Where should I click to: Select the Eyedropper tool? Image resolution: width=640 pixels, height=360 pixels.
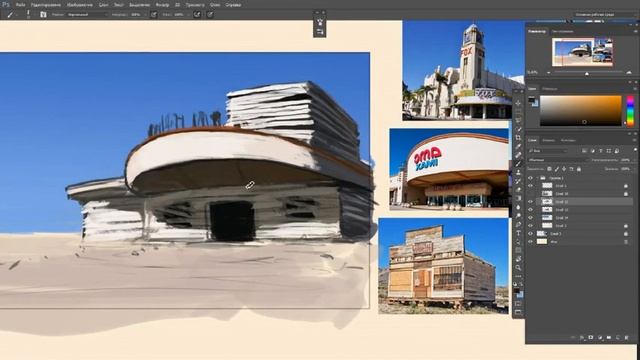[x=518, y=146]
